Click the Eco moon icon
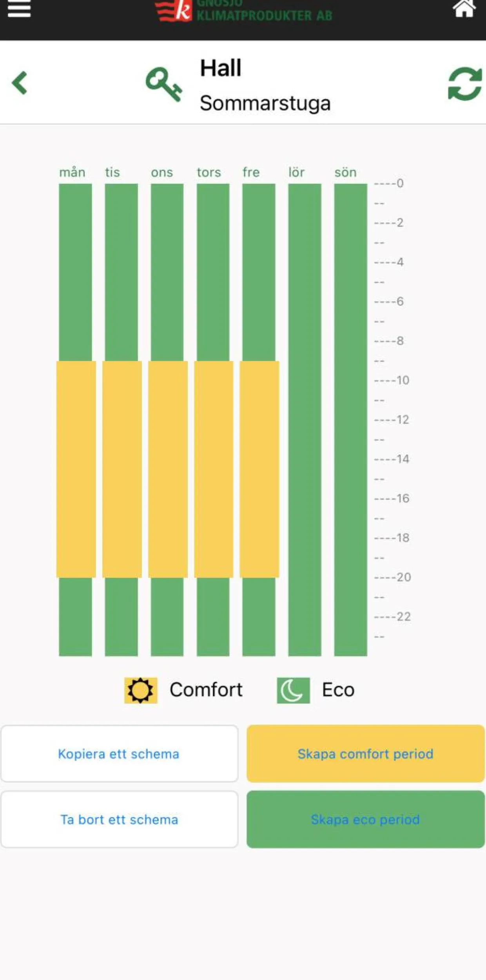Viewport: 486px width, 980px height. (x=293, y=690)
